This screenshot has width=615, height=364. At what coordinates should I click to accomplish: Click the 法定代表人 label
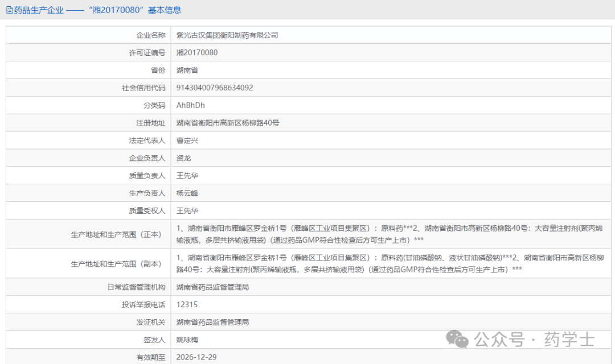(x=147, y=140)
